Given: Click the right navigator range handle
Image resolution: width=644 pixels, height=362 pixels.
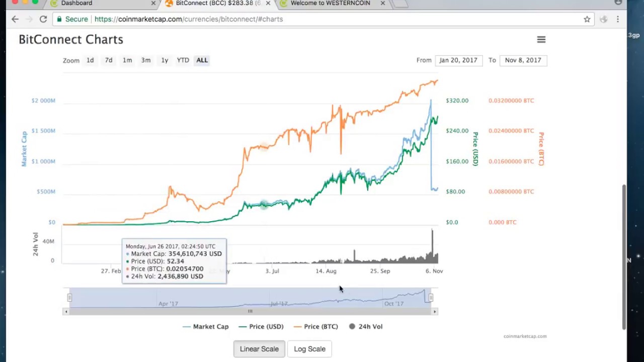Looking at the screenshot, I should pyautogui.click(x=431, y=298).
